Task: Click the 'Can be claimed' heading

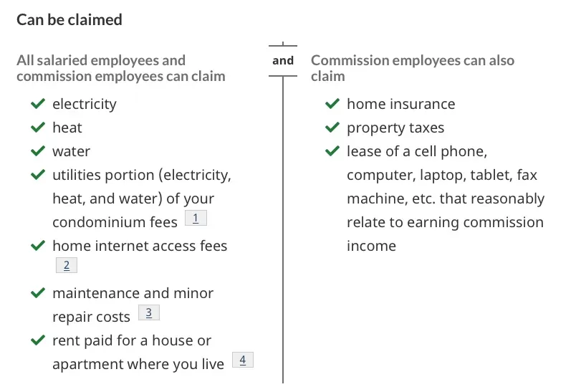Action: tap(69, 19)
